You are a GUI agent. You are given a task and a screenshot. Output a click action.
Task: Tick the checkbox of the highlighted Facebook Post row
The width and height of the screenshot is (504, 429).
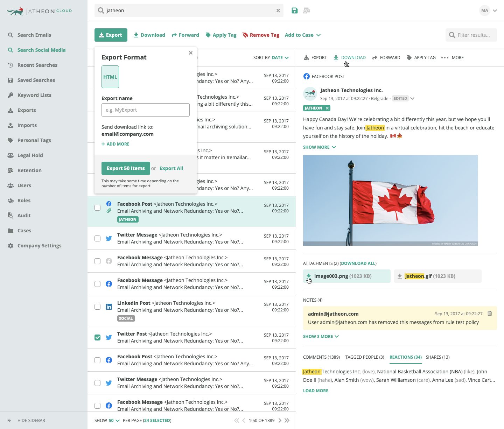tap(98, 208)
